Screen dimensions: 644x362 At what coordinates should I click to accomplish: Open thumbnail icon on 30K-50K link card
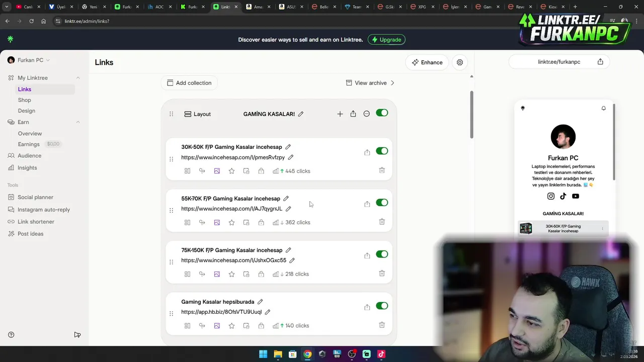(217, 171)
